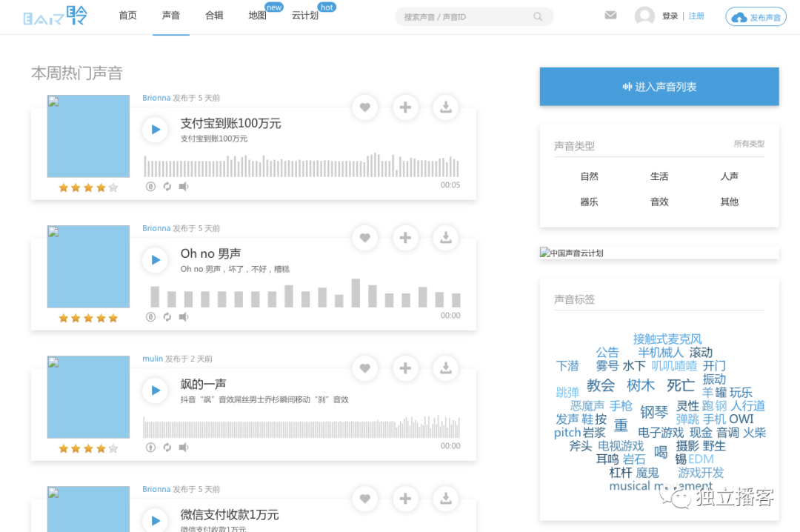Click the 教会 tag
800x532 pixels.
pos(601,385)
